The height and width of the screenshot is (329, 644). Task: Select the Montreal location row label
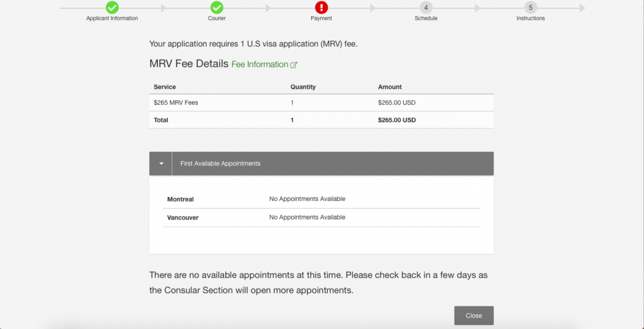pyautogui.click(x=180, y=199)
